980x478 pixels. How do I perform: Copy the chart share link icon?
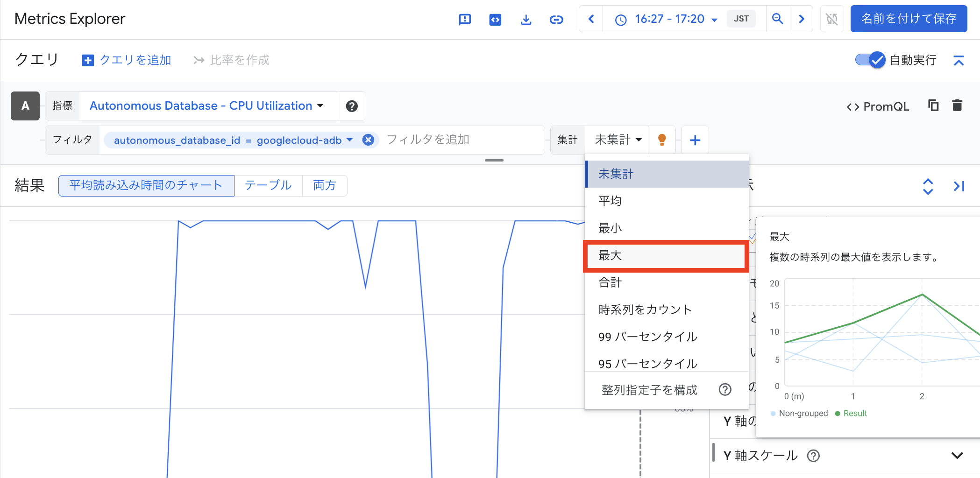[x=556, y=19]
